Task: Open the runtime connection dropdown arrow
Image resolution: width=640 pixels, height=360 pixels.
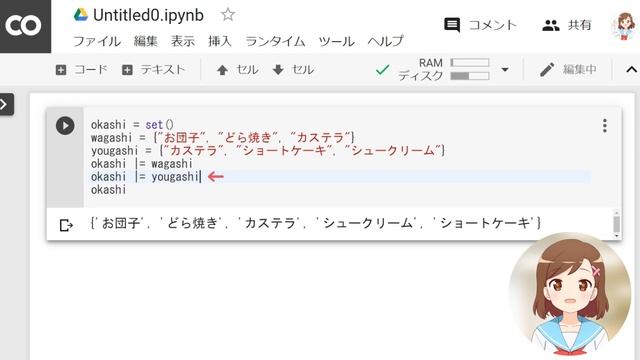Action: [x=505, y=70]
